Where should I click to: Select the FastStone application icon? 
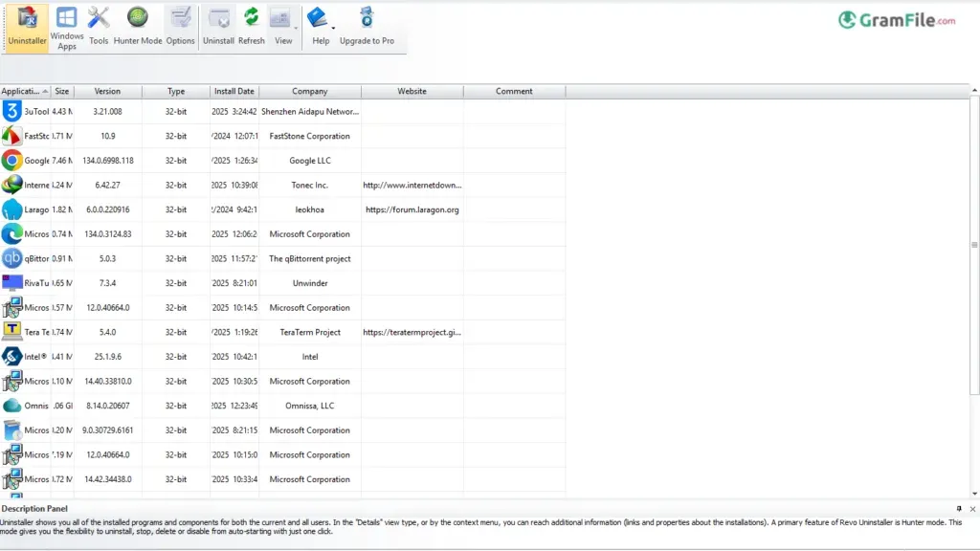click(x=11, y=136)
